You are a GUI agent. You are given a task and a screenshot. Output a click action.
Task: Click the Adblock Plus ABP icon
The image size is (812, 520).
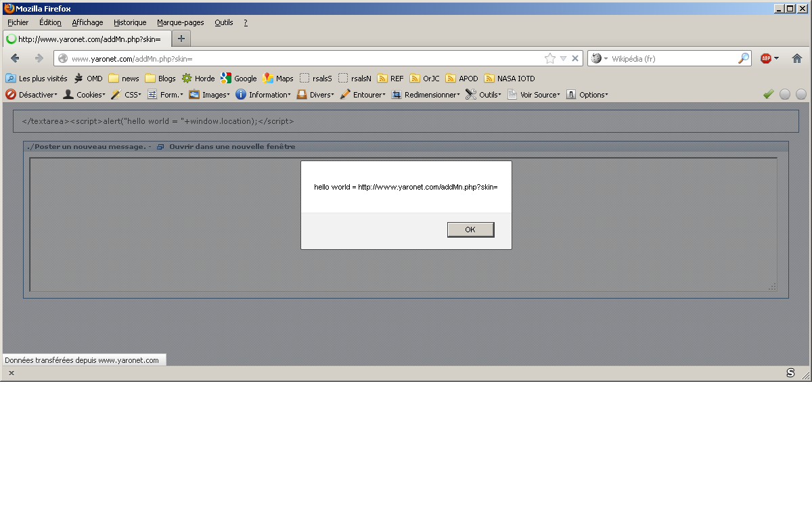(766, 58)
